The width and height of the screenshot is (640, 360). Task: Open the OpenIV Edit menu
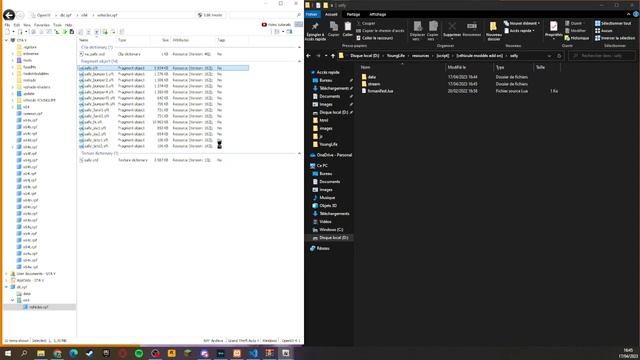point(17,25)
